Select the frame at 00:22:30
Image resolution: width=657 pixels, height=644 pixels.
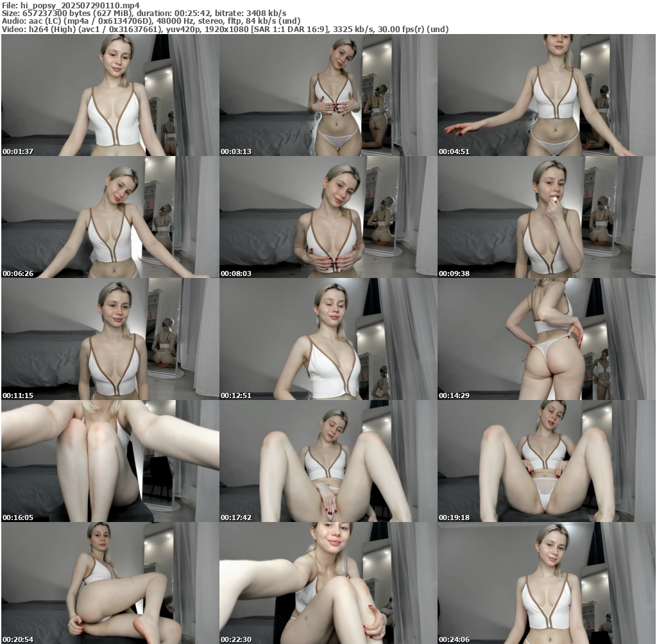(328, 583)
